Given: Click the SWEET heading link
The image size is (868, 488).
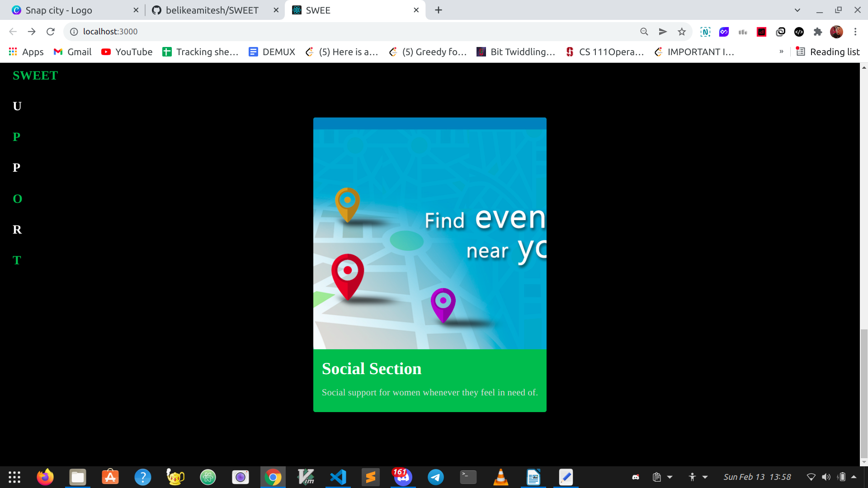Looking at the screenshot, I should [x=35, y=75].
